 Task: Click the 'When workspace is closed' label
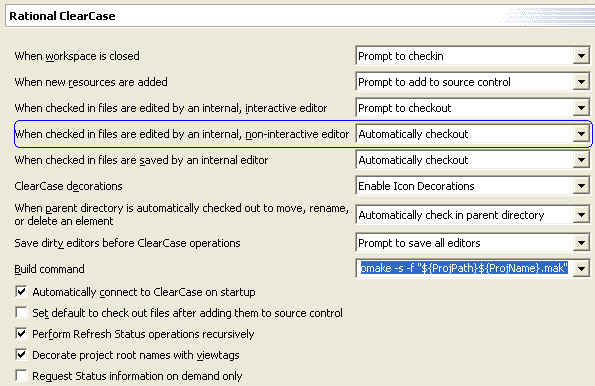pyautogui.click(x=77, y=56)
